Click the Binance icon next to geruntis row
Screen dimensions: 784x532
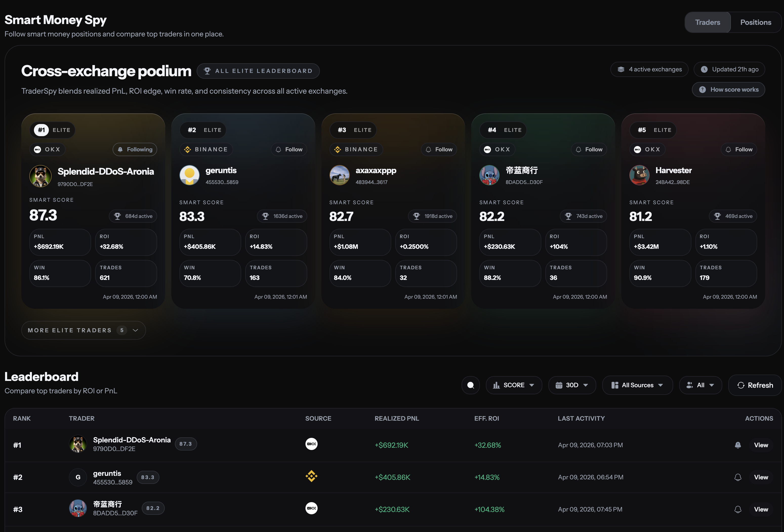(311, 476)
